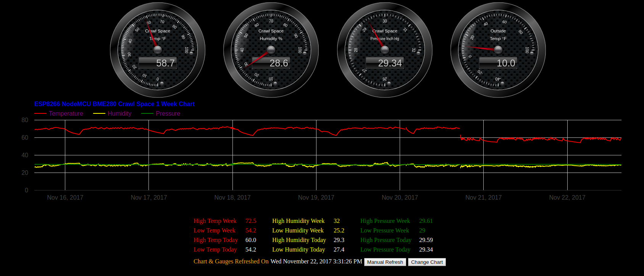Select the 58.7 temperature gauge readout
The image size is (644, 276).
pyautogui.click(x=158, y=63)
